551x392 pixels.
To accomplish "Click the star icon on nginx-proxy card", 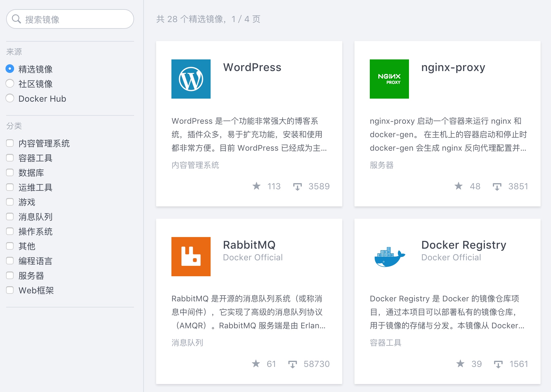I will 459,186.
